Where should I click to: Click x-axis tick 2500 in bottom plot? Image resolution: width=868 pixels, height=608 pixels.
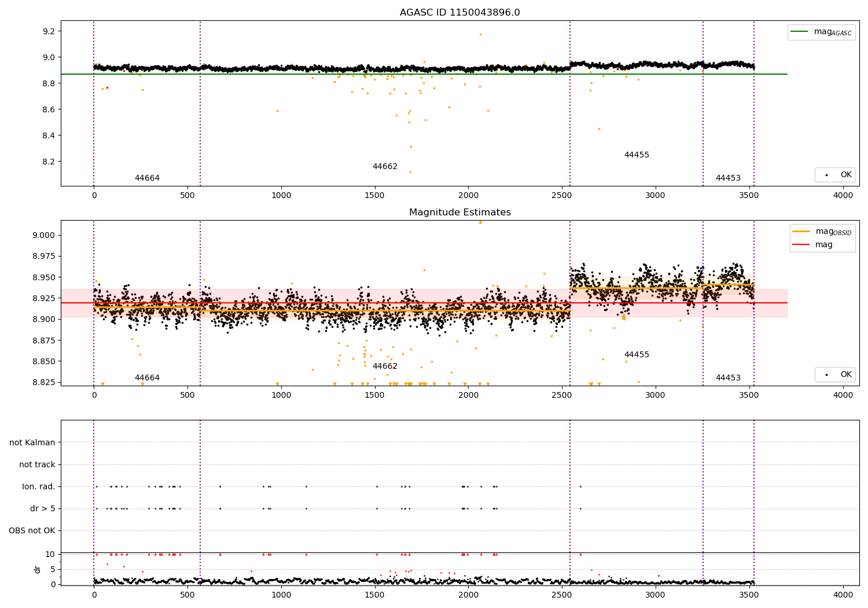pos(562,595)
